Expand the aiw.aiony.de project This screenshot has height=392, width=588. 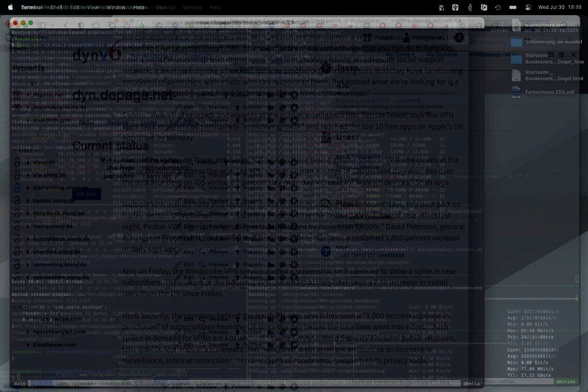point(28,175)
